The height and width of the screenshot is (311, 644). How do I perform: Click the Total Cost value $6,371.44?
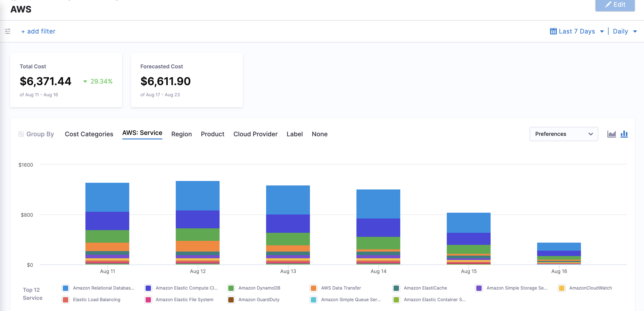[x=45, y=81]
